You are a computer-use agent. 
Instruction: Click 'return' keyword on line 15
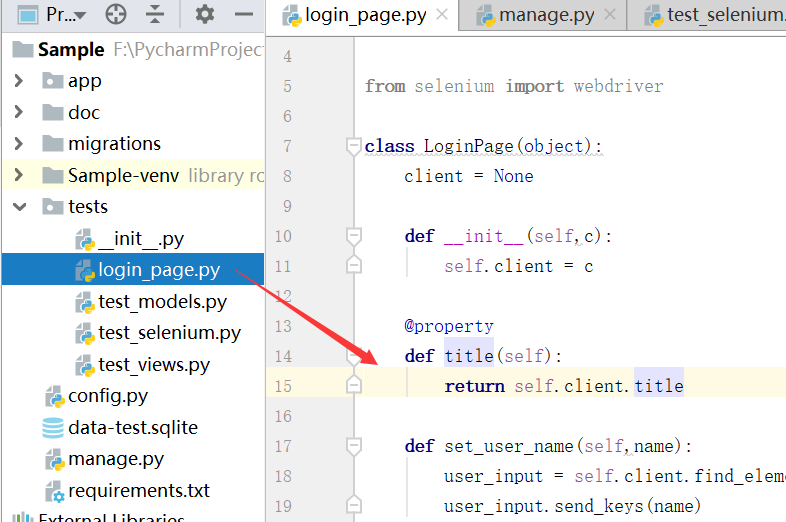[474, 386]
